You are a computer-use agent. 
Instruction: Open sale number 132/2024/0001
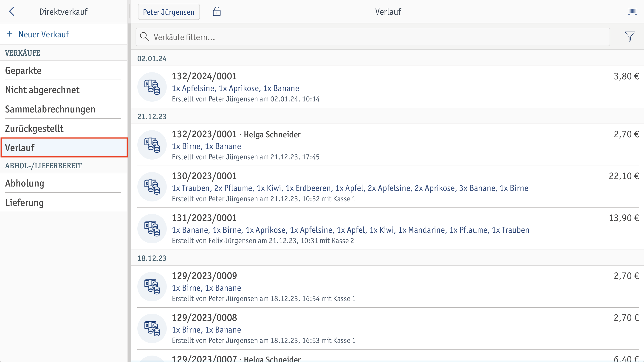pyautogui.click(x=388, y=87)
